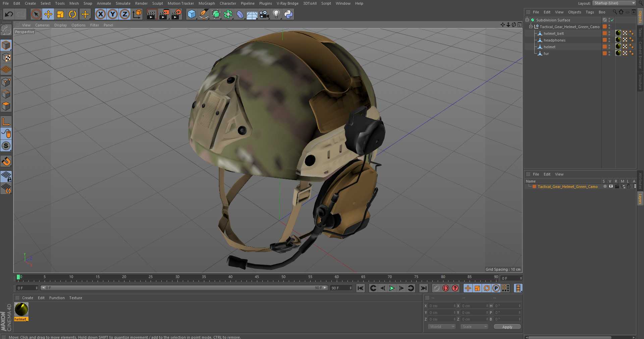
Task: Select Tactical_Gear_Helmet_Green_Camo layer row
Action: point(568,187)
